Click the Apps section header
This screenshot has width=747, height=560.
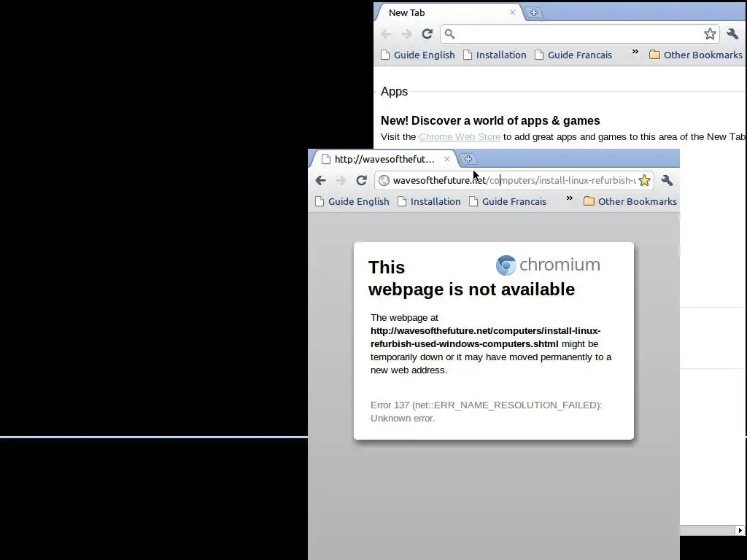click(395, 91)
